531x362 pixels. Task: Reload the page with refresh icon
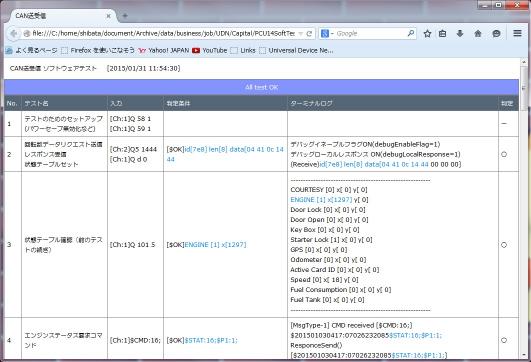[x=309, y=34]
